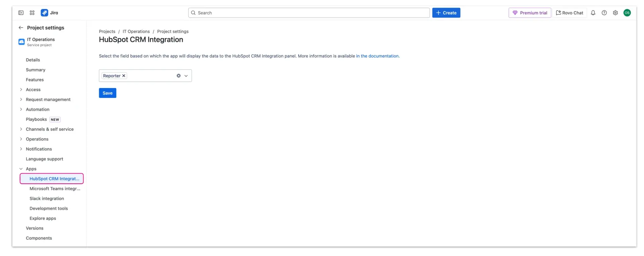Open the help question mark icon

[604, 13]
